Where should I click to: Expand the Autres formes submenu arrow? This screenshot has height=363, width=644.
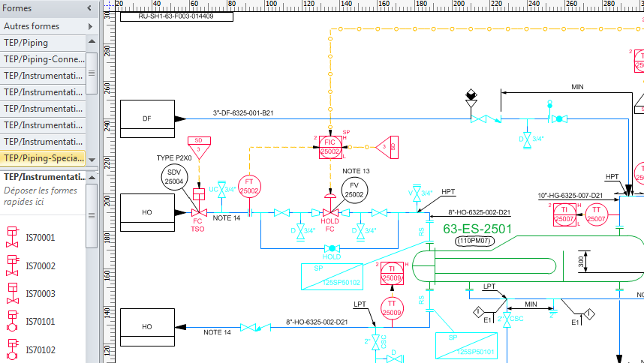pos(90,27)
